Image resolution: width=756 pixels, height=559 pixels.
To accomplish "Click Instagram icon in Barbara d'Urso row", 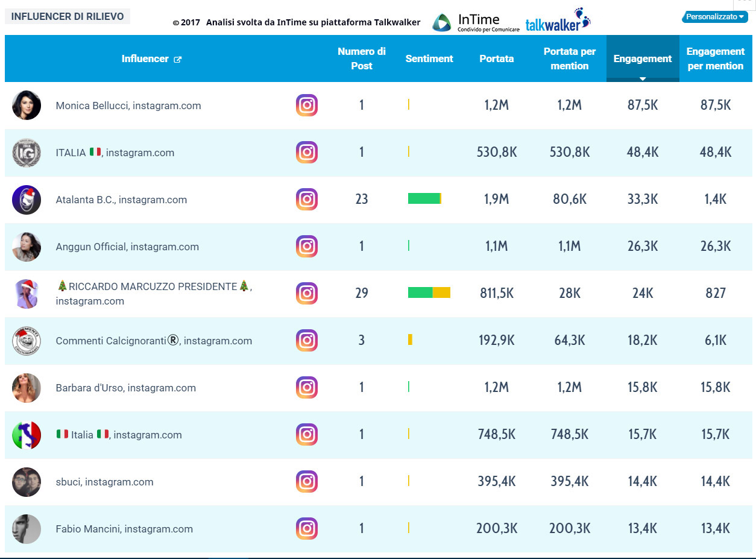I will (307, 388).
